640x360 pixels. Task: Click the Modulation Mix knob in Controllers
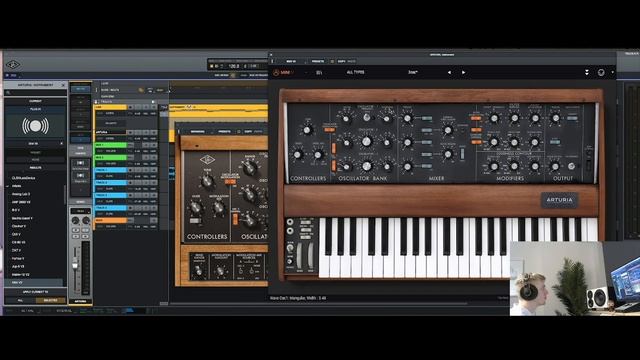(318, 155)
